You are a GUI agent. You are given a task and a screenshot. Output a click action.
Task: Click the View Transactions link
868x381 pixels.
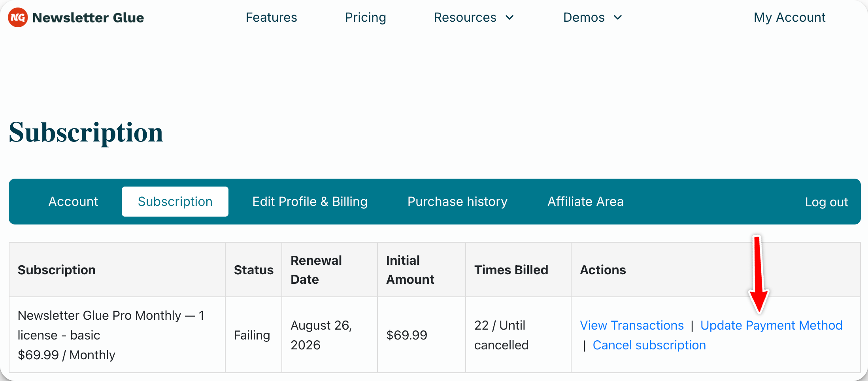pos(632,325)
